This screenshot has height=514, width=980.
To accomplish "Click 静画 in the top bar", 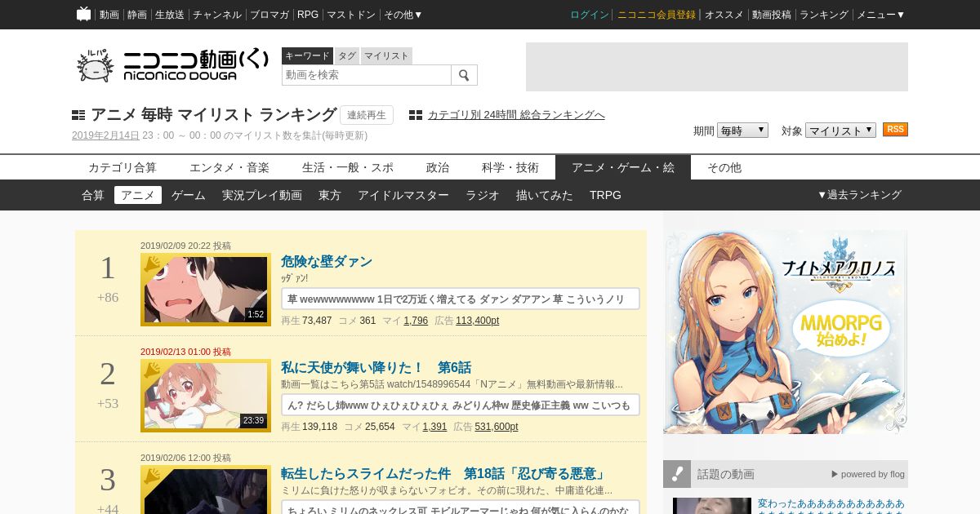I will point(137,15).
